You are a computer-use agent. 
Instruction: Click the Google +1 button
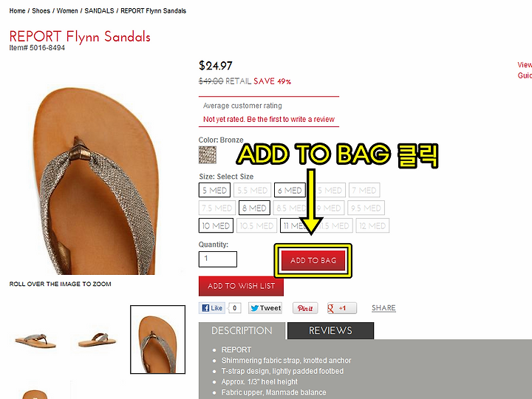click(x=342, y=308)
